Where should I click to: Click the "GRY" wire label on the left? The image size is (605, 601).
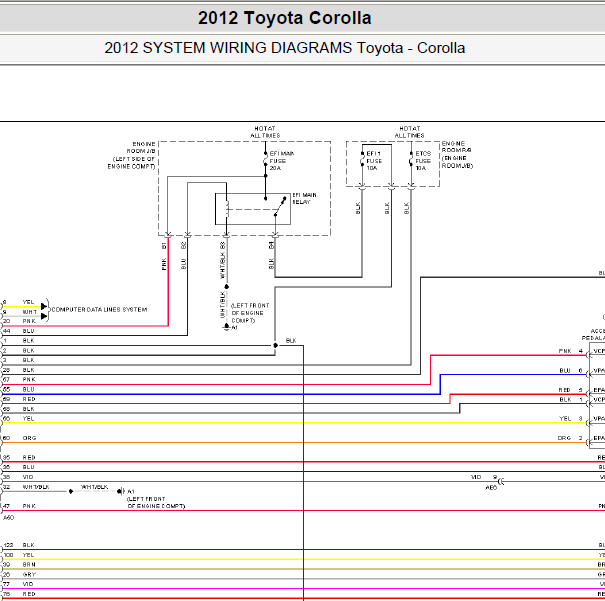[29, 574]
